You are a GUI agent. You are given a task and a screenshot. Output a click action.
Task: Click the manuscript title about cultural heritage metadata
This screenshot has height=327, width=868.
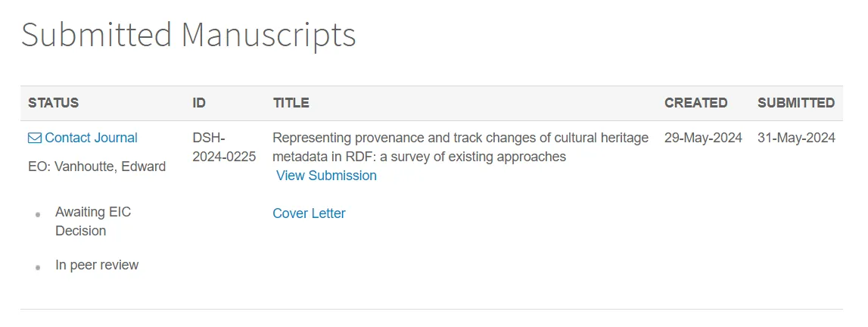(x=460, y=147)
